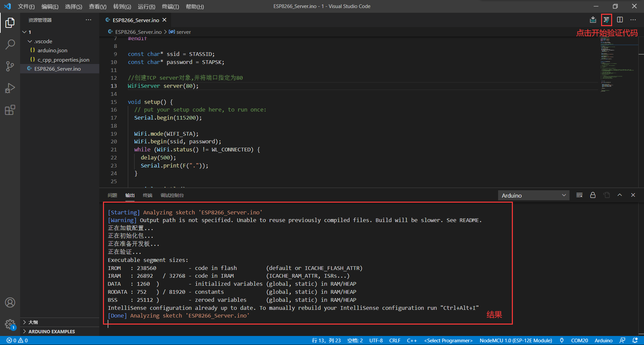The image size is (644, 345).
Task: Change NodeMCU 1.0 board selection
Action: point(516,340)
